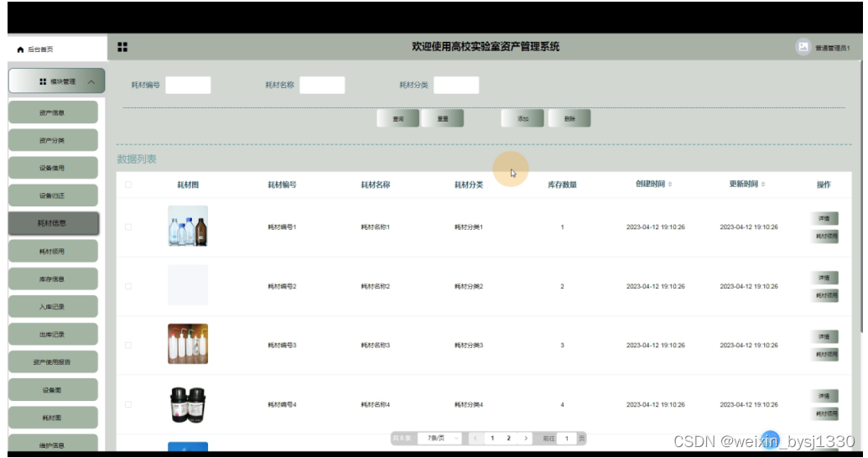The image size is (868, 458).
Task: Click the 重置 reset button
Action: (x=442, y=118)
